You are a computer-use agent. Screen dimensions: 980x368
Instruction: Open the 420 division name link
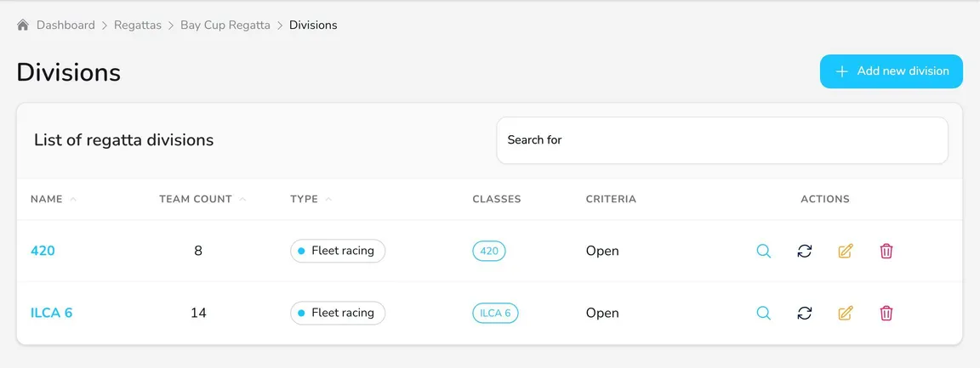point(43,252)
